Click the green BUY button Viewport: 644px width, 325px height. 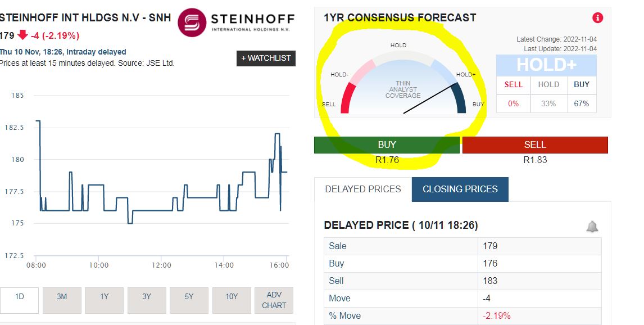387,145
